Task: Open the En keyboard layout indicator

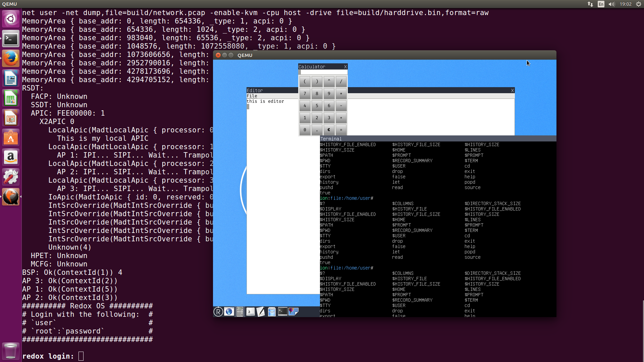Action: coord(601,4)
